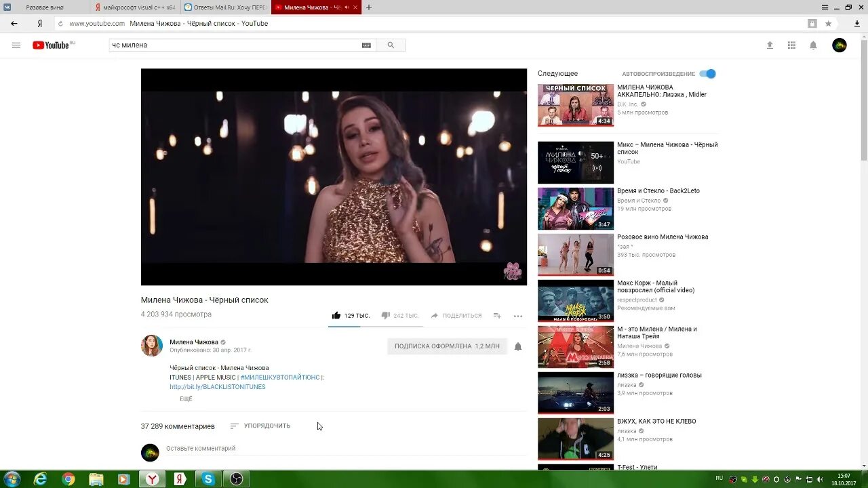The image size is (868, 488).
Task: Click the main video player
Action: 334,177
